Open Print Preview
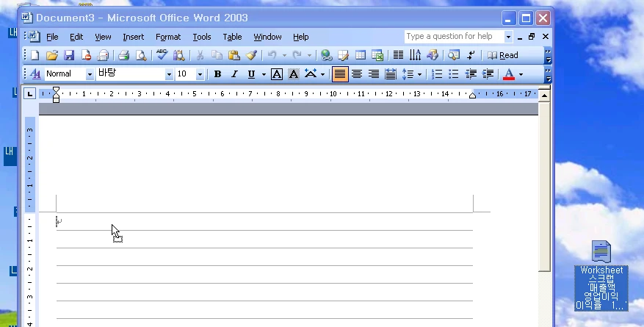Screen dimensions: 644x327 pyautogui.click(x=141, y=55)
